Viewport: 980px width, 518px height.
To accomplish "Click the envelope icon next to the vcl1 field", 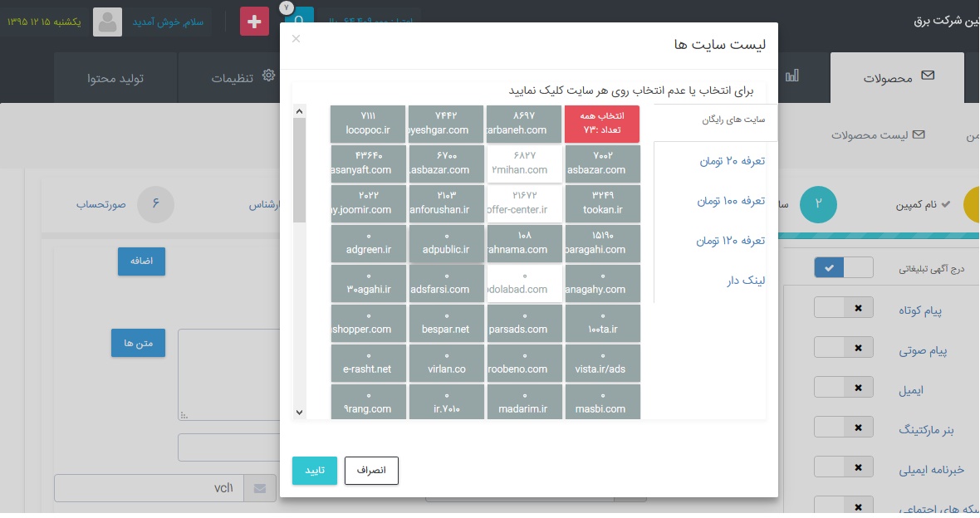I will pyautogui.click(x=259, y=488).
